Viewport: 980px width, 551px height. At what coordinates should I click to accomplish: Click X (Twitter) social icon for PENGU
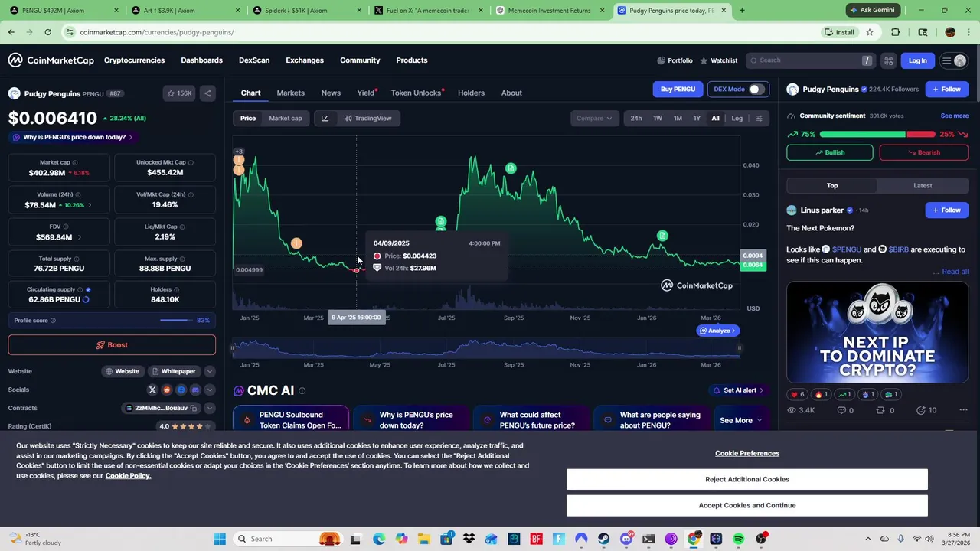(152, 390)
